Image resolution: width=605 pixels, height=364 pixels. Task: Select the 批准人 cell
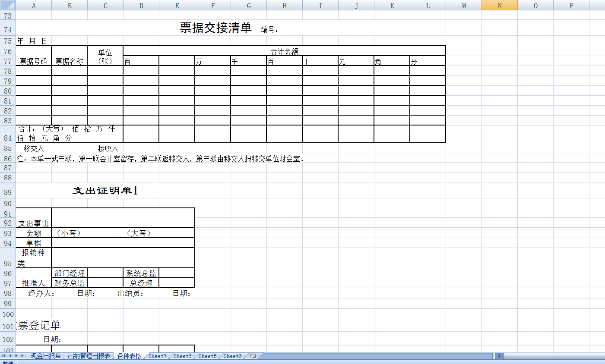34,278
